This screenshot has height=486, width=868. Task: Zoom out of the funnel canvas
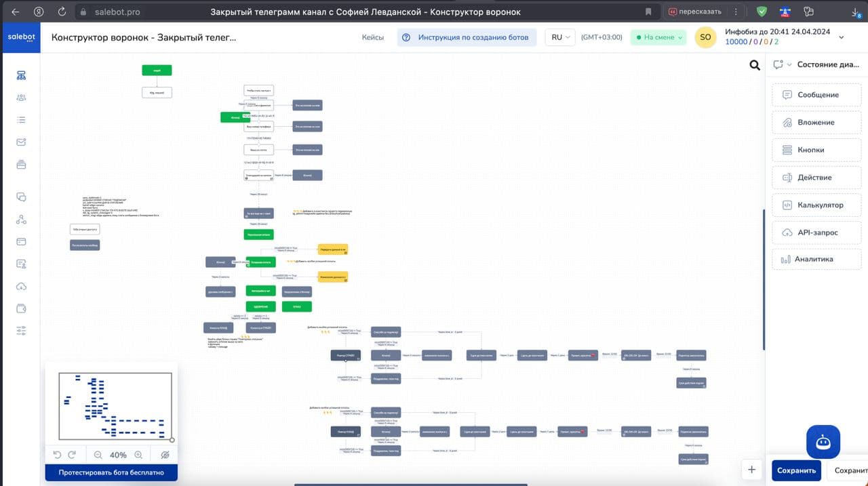pyautogui.click(x=98, y=455)
